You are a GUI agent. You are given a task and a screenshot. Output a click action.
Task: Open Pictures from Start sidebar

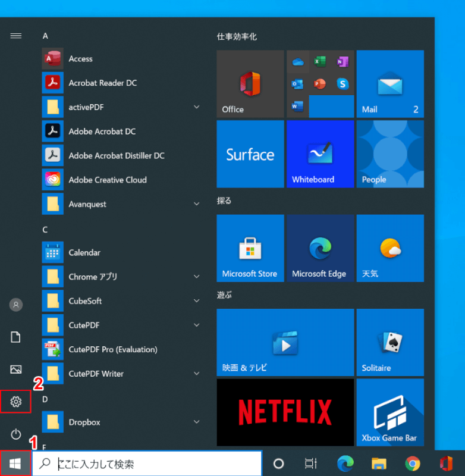[x=16, y=369]
